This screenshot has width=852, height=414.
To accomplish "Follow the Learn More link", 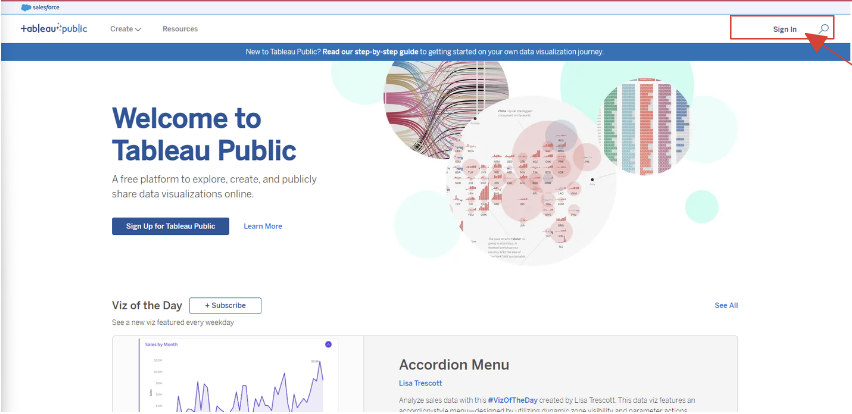I will click(x=263, y=226).
